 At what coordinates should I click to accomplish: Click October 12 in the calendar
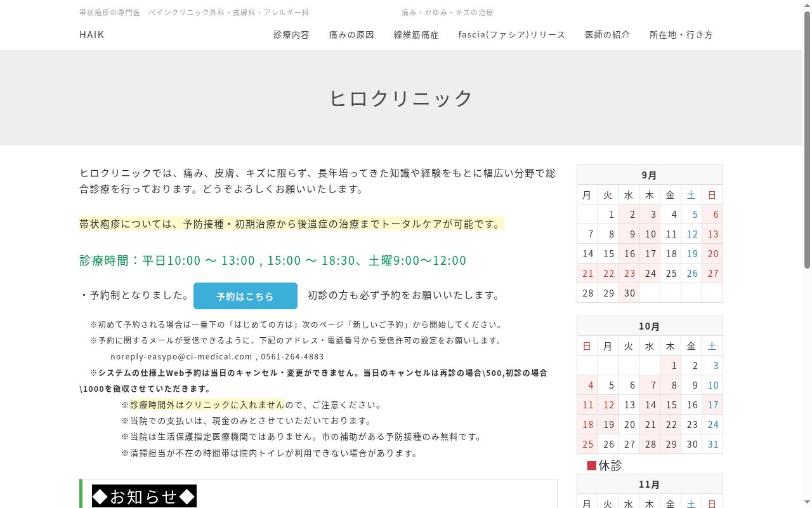tap(608, 404)
